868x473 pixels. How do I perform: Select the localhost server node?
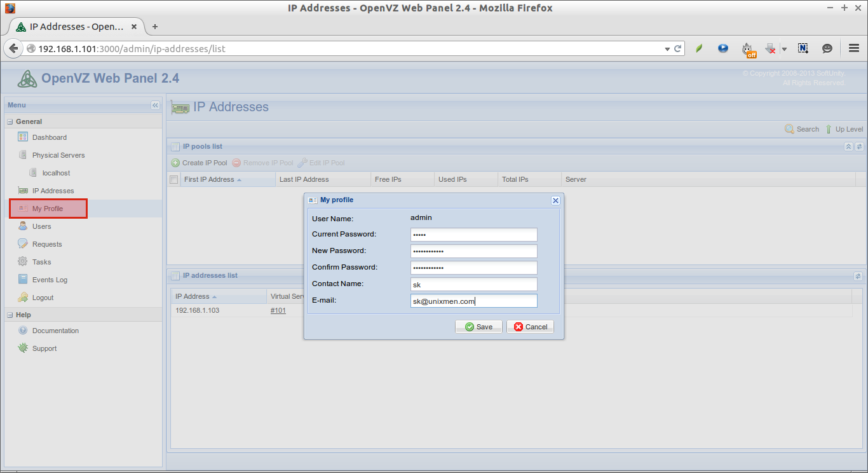pyautogui.click(x=56, y=173)
